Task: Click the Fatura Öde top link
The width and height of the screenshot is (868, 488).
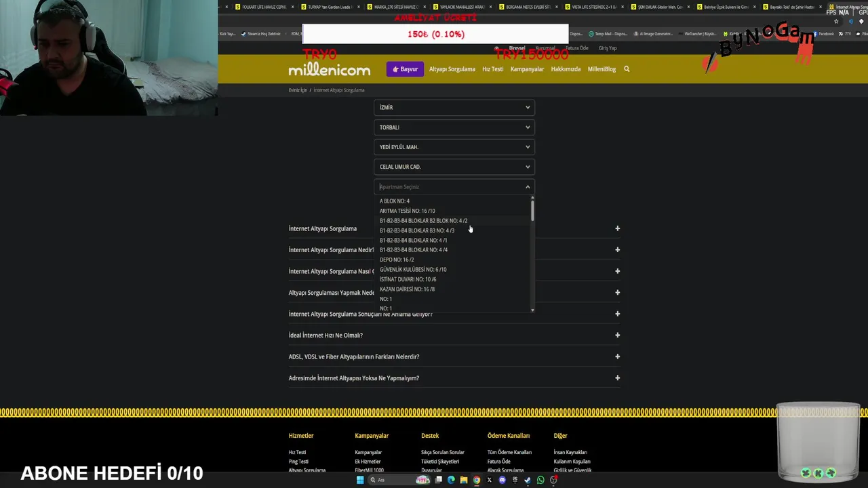Action: [x=577, y=48]
